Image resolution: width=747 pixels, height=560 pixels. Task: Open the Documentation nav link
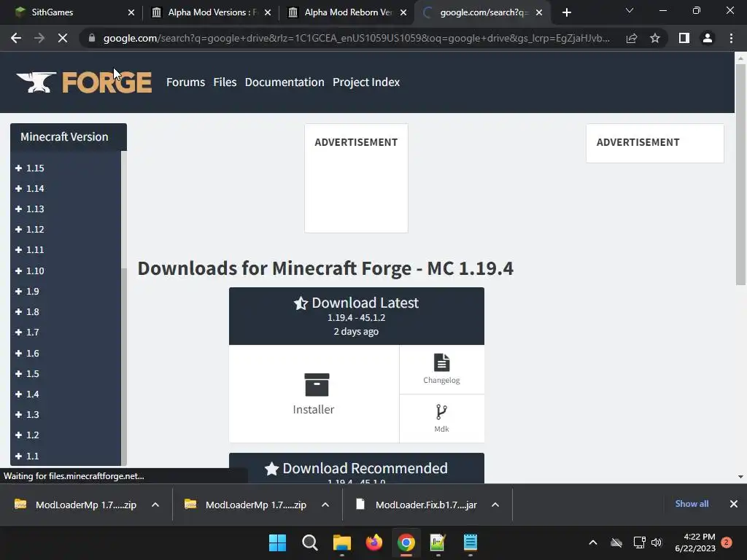point(285,82)
